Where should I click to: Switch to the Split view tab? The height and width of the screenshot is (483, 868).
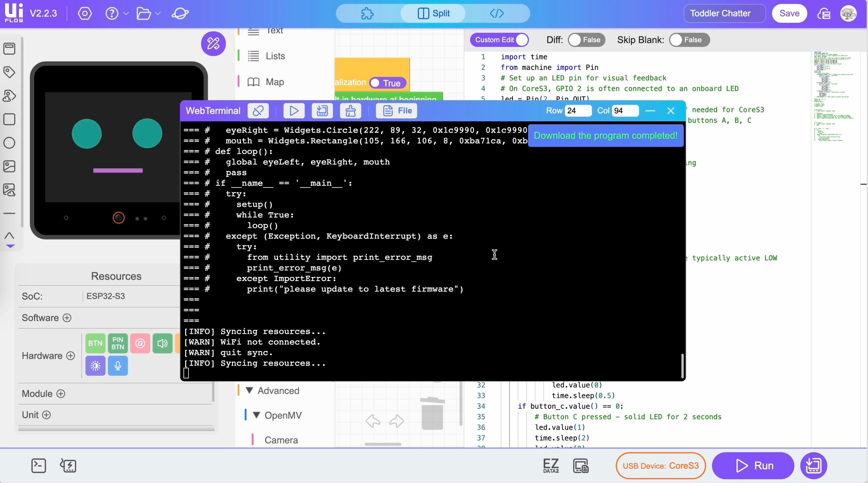[433, 13]
